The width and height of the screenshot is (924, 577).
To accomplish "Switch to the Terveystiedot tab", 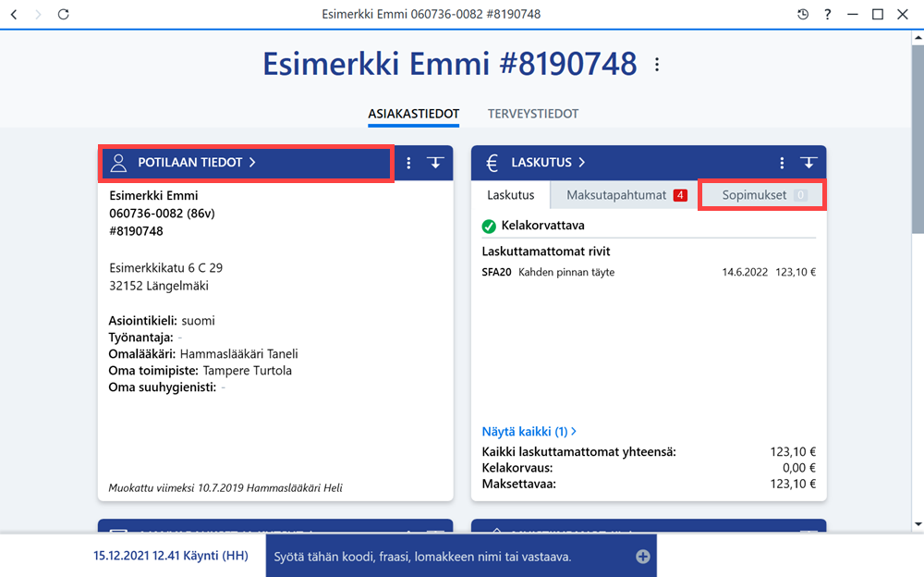I will point(533,114).
